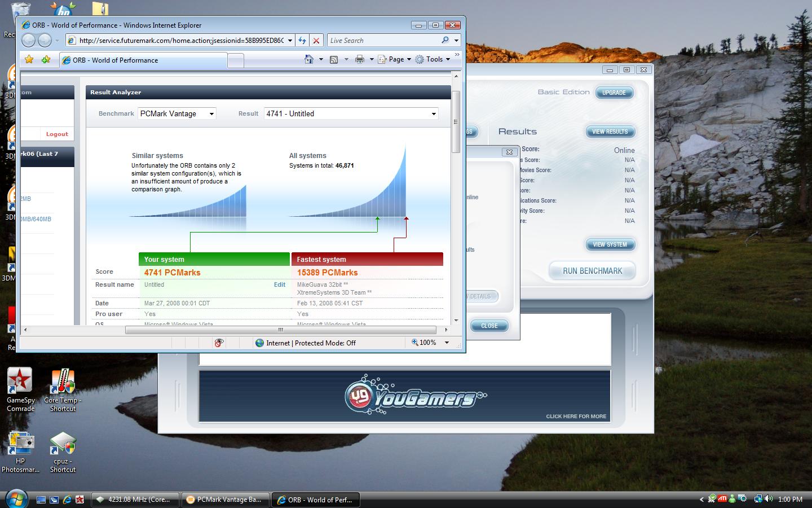812x508 pixels.
Task: Select the '4741 PCMarks' score text
Action: pyautogui.click(x=172, y=273)
